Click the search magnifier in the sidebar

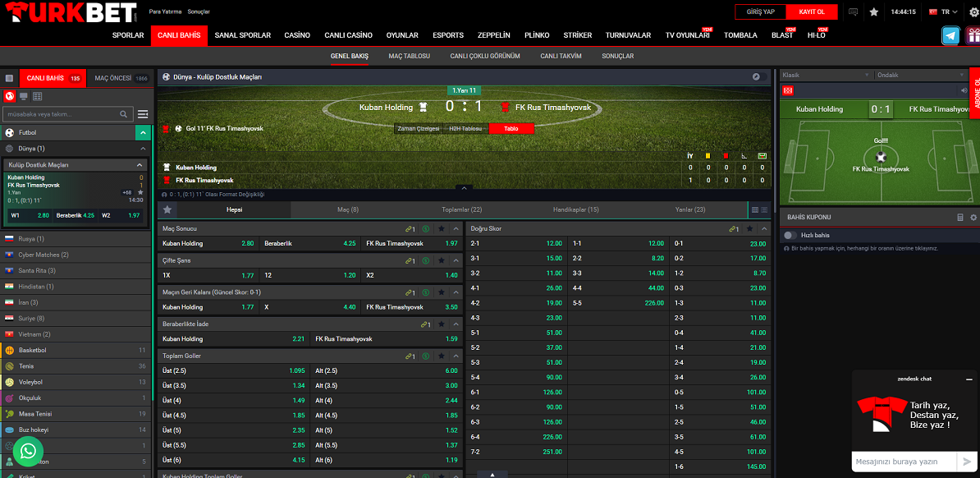(x=124, y=114)
